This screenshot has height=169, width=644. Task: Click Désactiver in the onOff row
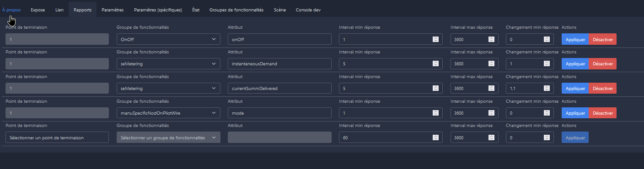click(603, 39)
